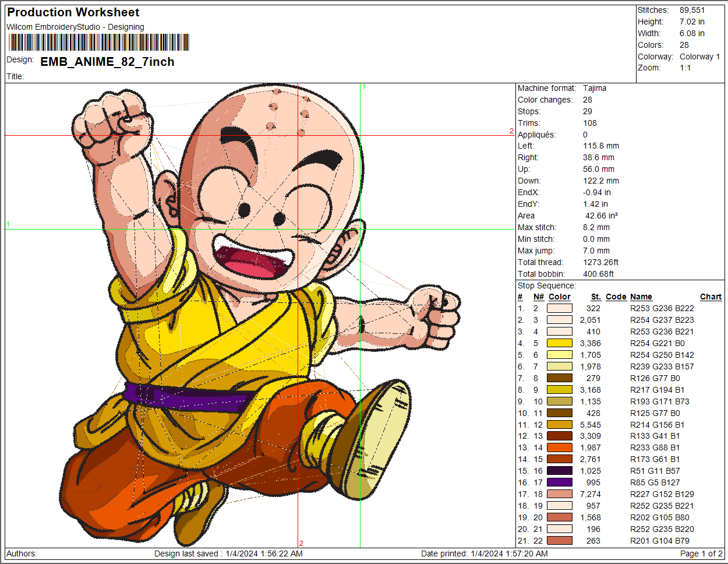Click the N# column header

click(x=539, y=297)
